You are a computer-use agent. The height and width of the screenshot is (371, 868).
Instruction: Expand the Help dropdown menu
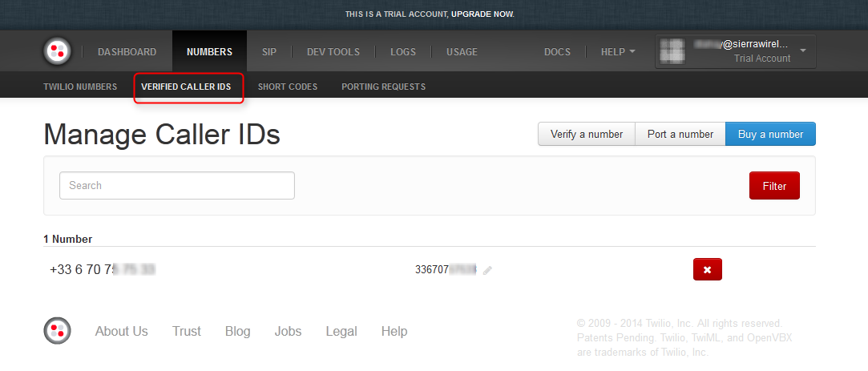(x=617, y=52)
